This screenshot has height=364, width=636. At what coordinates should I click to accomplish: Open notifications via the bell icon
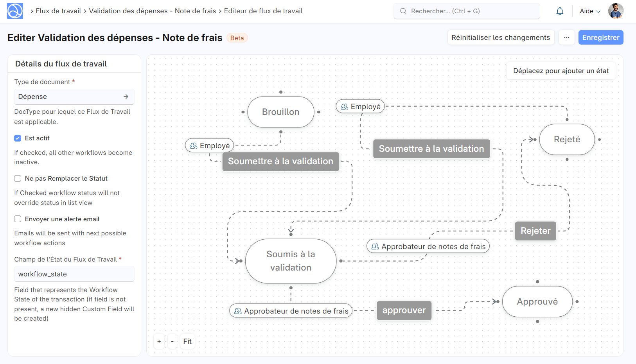(x=560, y=11)
